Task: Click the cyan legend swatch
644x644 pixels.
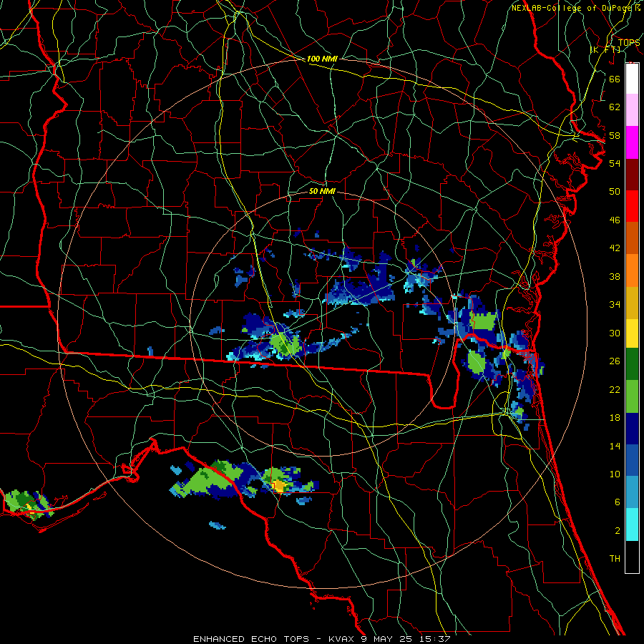Action: pos(632,525)
